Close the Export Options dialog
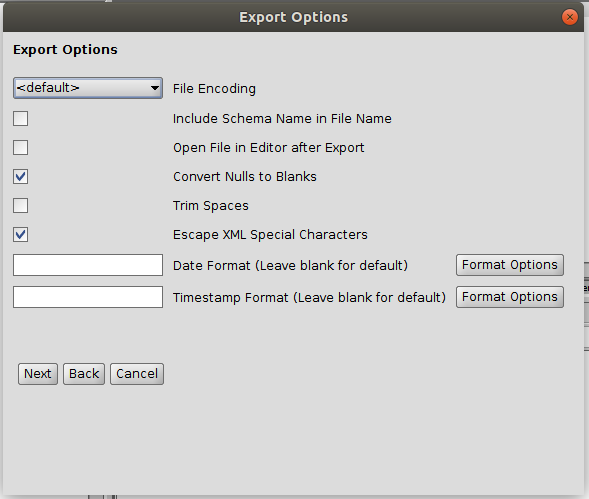589x499 pixels. (569, 17)
